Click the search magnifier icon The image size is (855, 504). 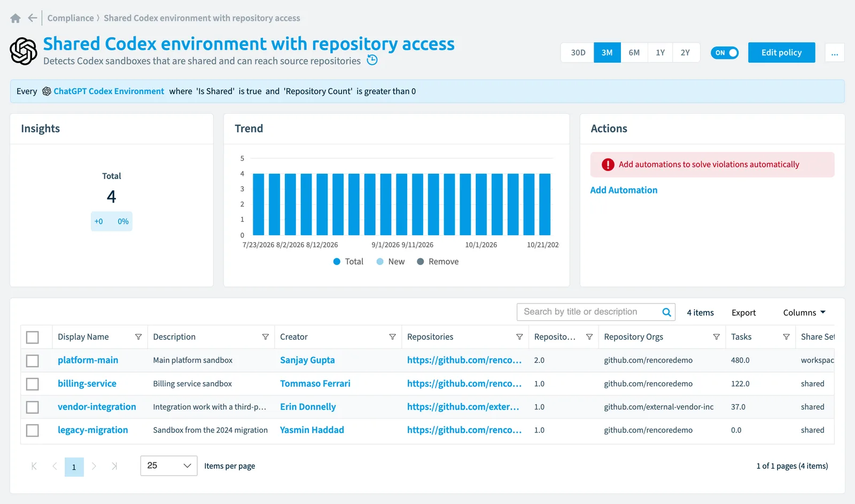click(x=666, y=312)
